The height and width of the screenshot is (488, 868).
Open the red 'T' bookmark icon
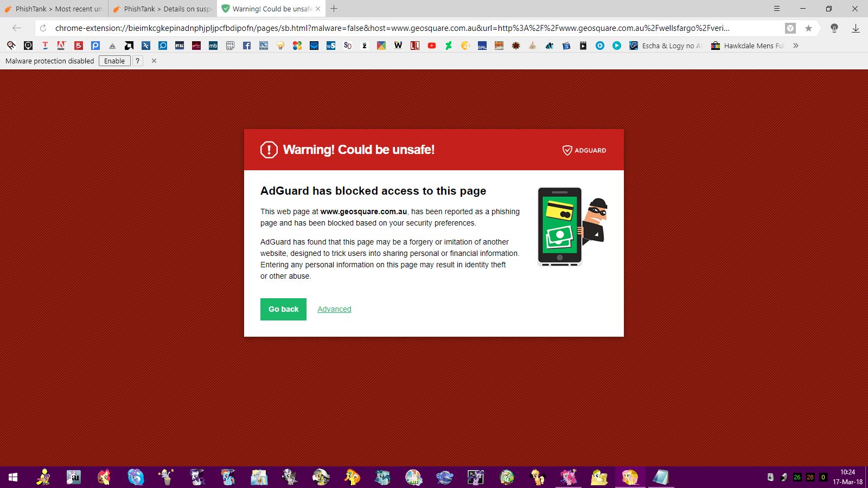pyautogui.click(x=45, y=46)
